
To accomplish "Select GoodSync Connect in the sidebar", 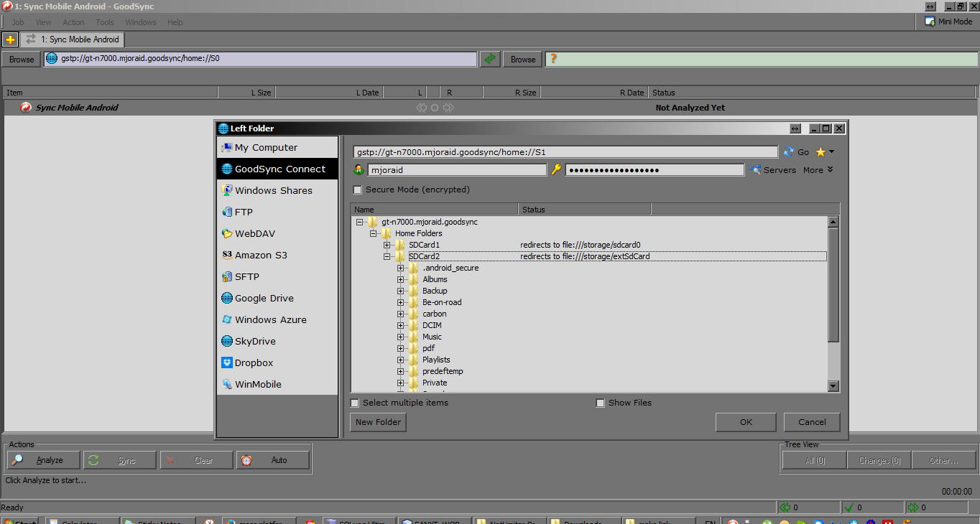I will 277,169.
